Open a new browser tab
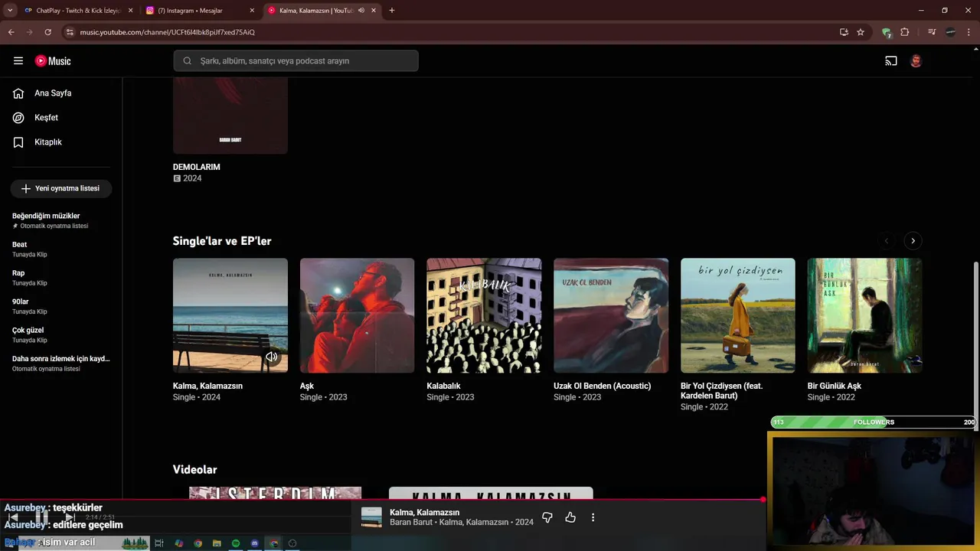Image resolution: width=980 pixels, height=551 pixels. point(392,11)
